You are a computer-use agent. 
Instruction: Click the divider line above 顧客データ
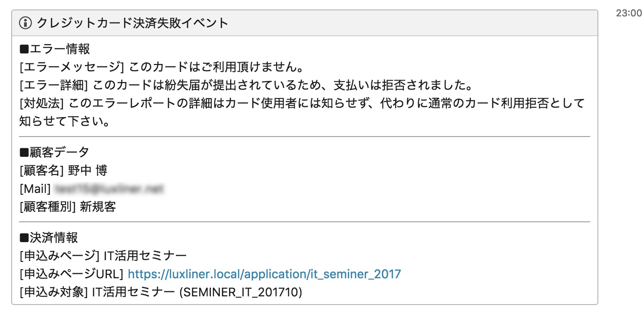click(x=304, y=137)
